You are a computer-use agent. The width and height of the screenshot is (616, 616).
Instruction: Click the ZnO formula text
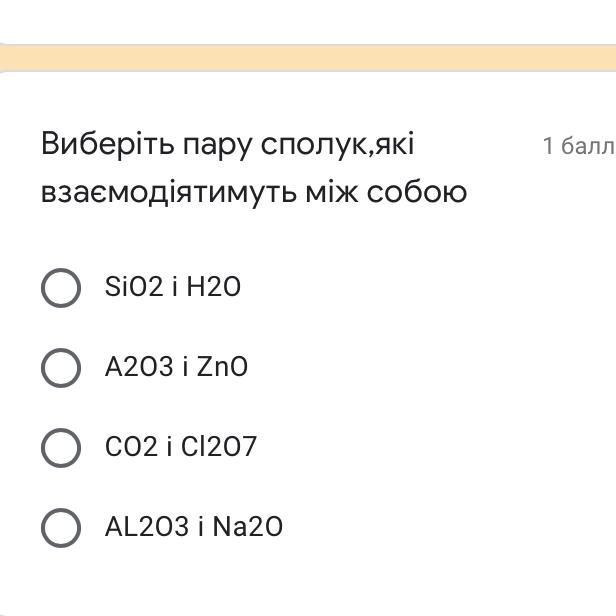[x=222, y=368]
